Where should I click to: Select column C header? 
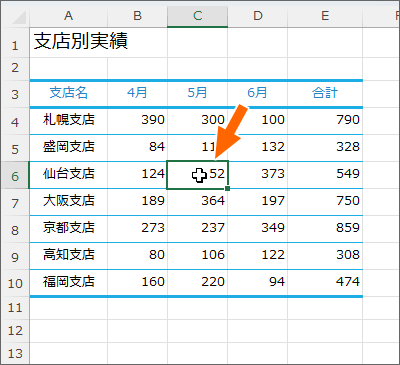click(198, 16)
